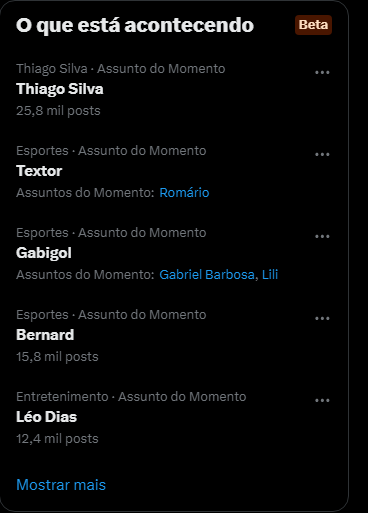Open more options for Léo Dias trend
Viewport: 368px width, 513px height.
click(x=322, y=400)
